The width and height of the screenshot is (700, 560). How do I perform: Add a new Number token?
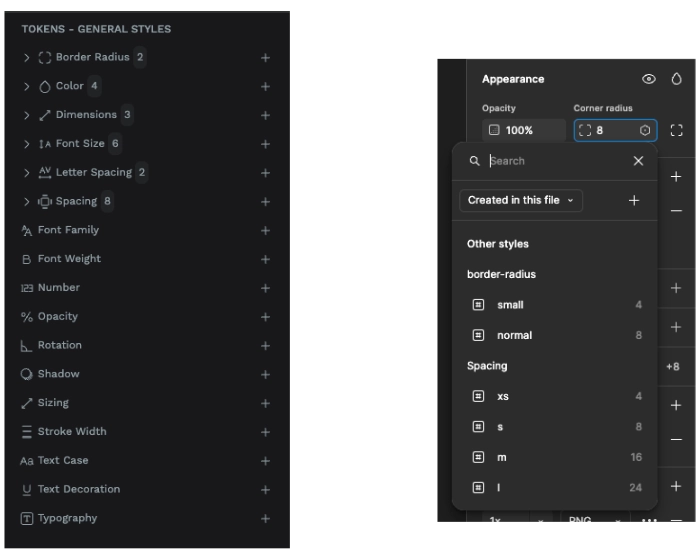[265, 288]
